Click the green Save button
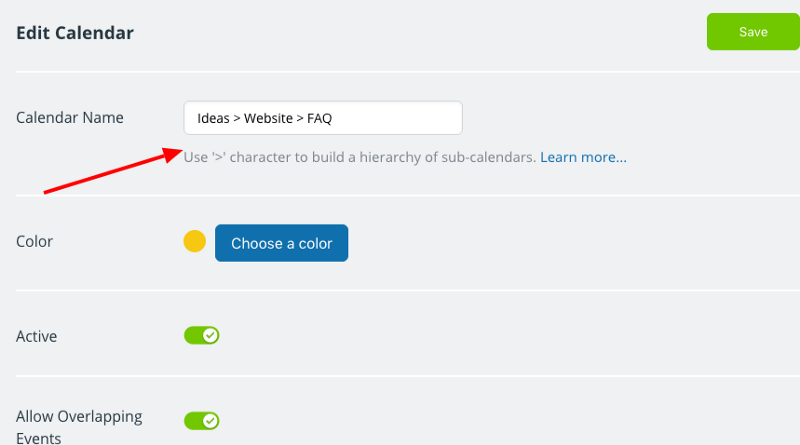800x445 pixels. pyautogui.click(x=753, y=32)
